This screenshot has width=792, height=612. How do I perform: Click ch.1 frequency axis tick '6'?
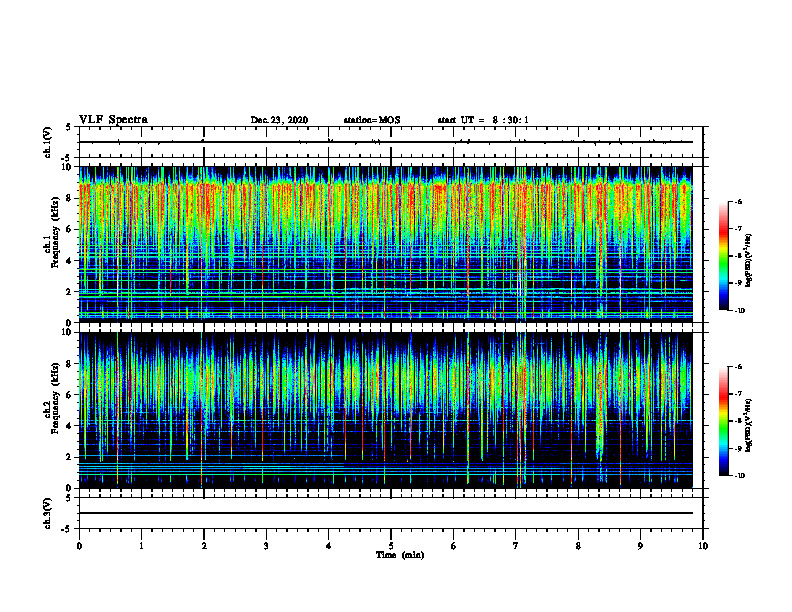[70, 229]
